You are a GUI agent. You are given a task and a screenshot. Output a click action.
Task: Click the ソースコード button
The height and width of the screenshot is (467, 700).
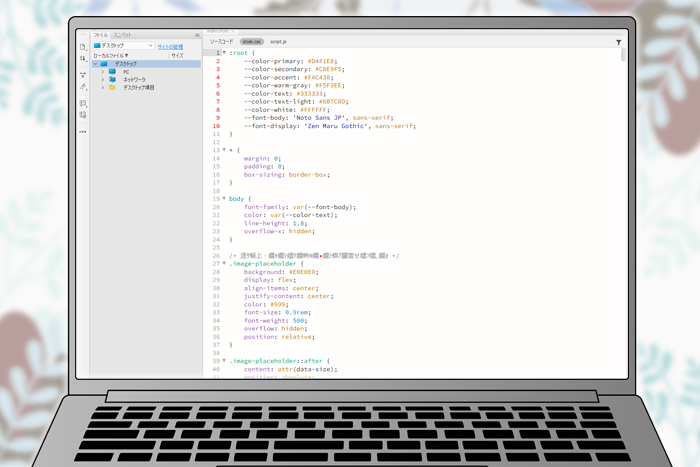point(222,42)
